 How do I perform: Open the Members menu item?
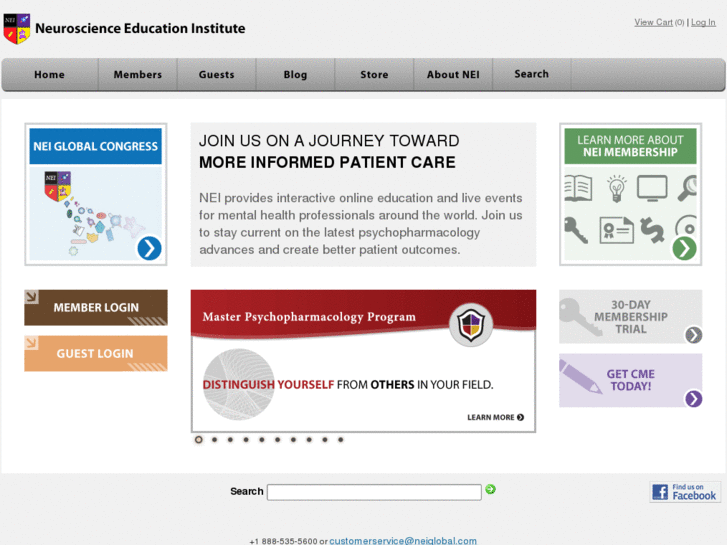click(138, 75)
